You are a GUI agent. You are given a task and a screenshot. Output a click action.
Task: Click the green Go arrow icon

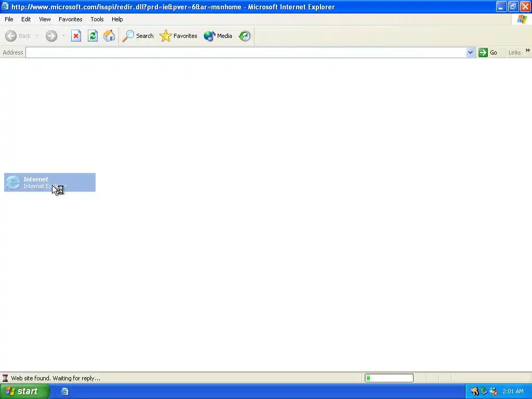(x=483, y=52)
